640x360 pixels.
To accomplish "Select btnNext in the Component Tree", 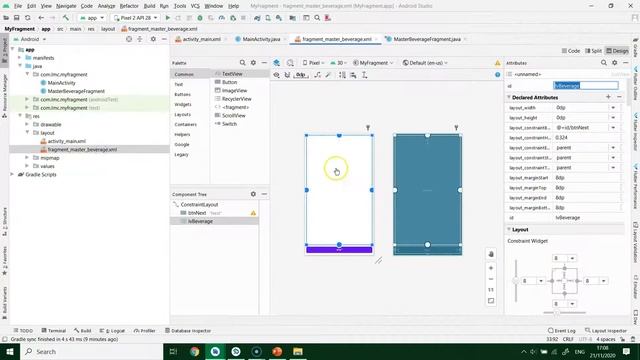I will 197,213.
